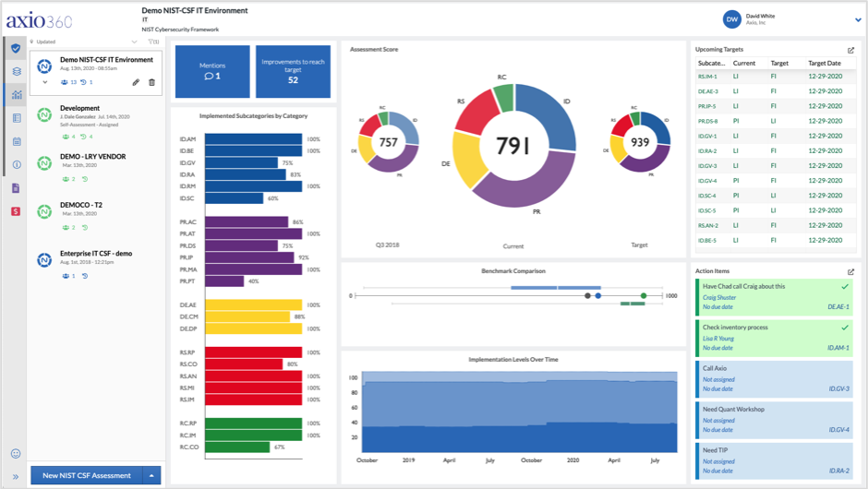868x489 pixels.
Task: Open the checklist icon in the sidebar
Action: point(17,118)
